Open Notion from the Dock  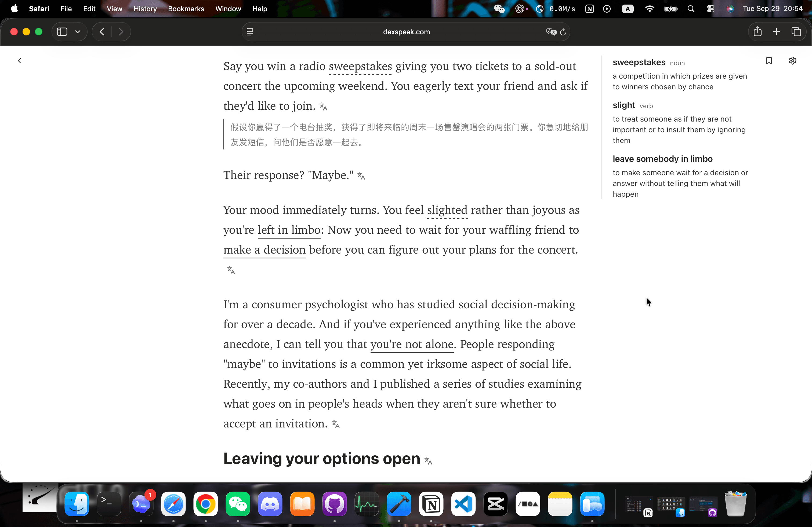tap(431, 504)
